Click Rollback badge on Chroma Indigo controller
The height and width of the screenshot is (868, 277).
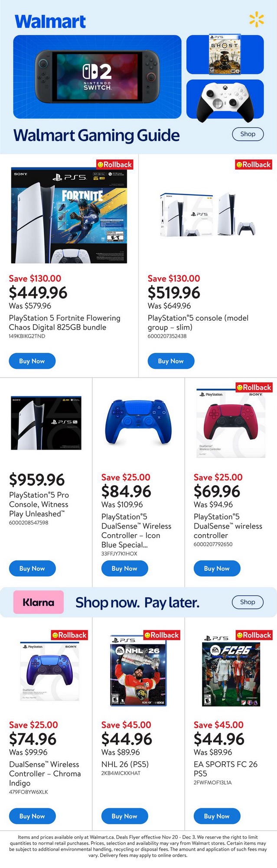click(69, 635)
